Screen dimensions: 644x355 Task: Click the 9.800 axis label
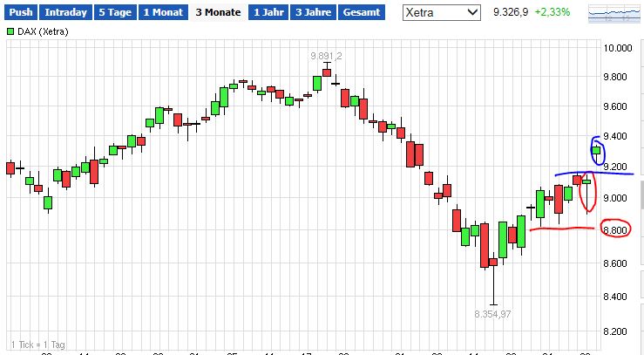[x=615, y=77]
